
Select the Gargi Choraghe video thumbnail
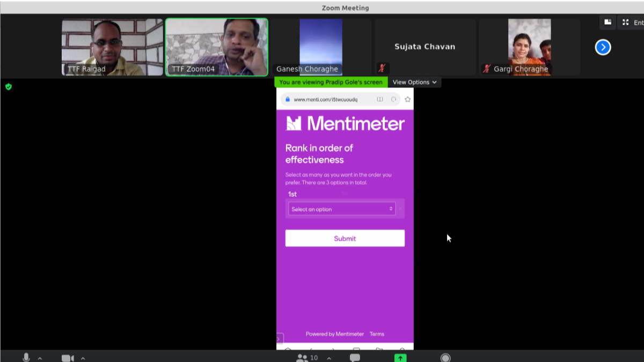(x=529, y=47)
